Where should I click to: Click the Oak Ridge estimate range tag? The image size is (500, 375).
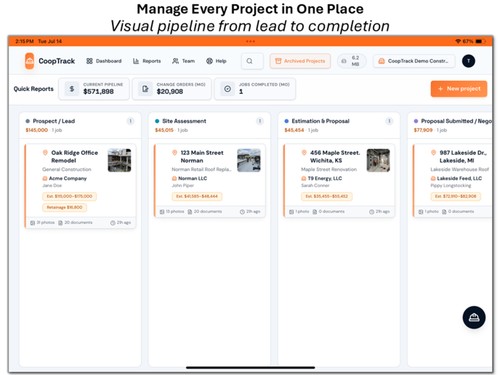[x=69, y=196]
